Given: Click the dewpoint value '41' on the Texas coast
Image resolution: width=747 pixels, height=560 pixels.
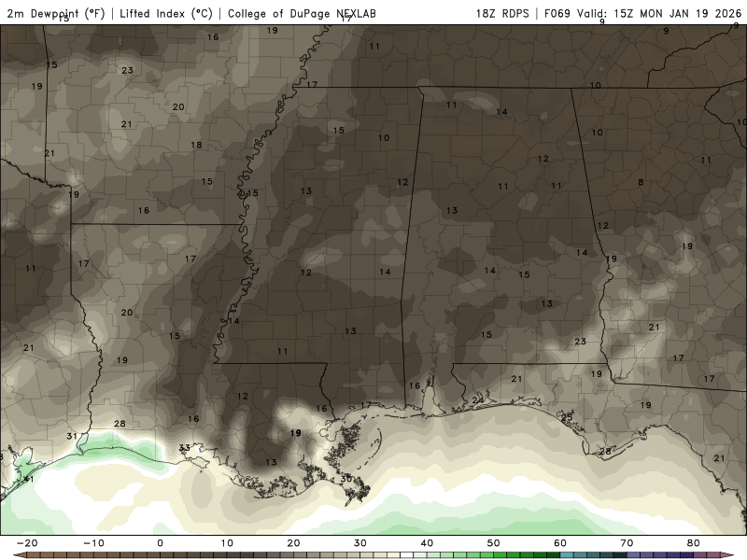Looking at the screenshot, I should (29, 479).
